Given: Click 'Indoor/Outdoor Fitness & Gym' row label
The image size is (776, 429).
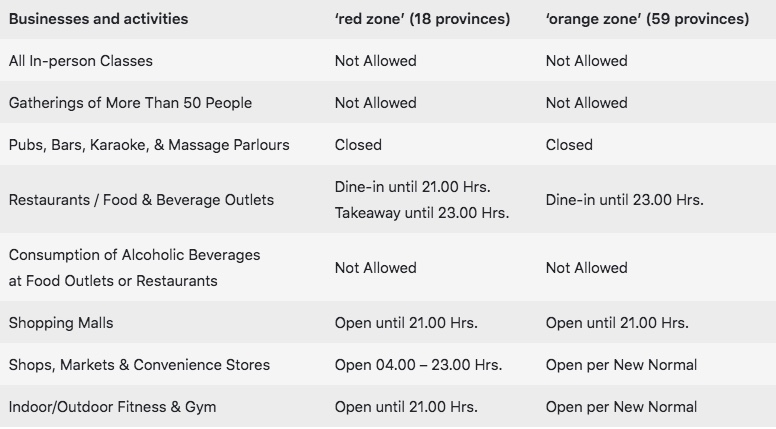Looking at the screenshot, I should (x=112, y=407).
